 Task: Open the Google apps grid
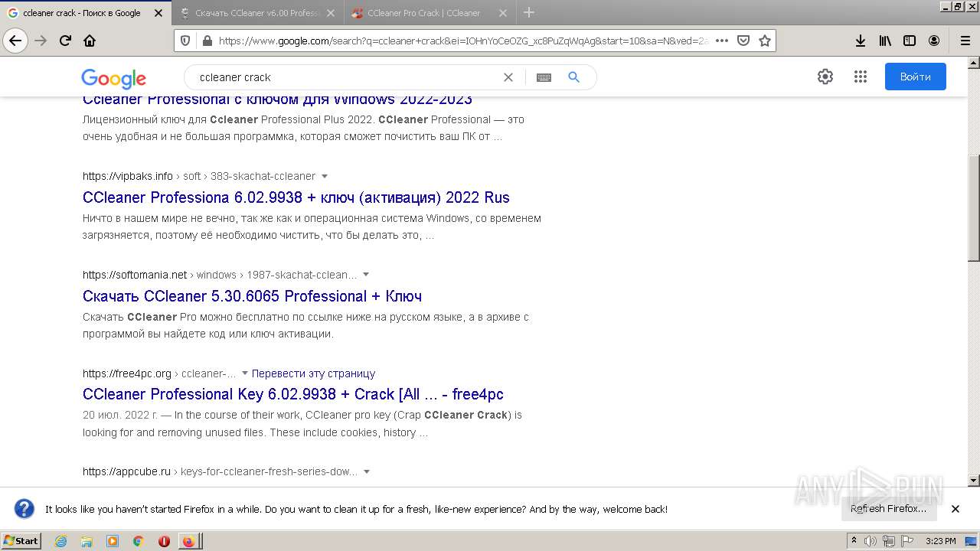coord(861,77)
